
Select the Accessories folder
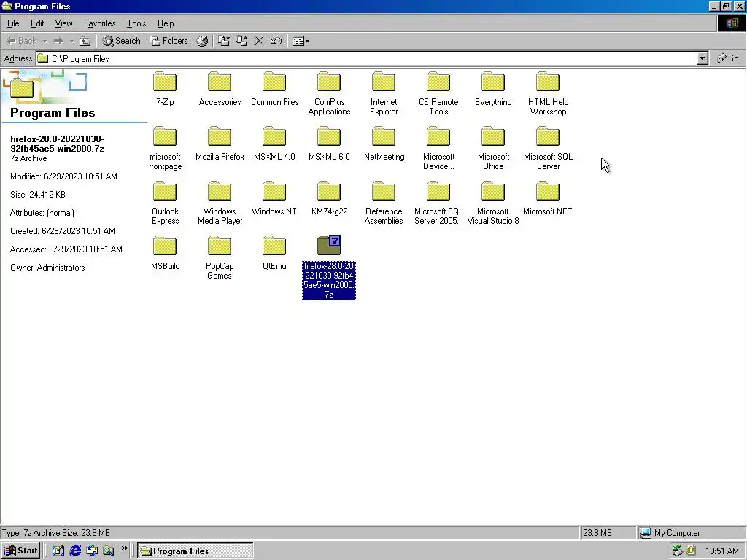click(220, 89)
